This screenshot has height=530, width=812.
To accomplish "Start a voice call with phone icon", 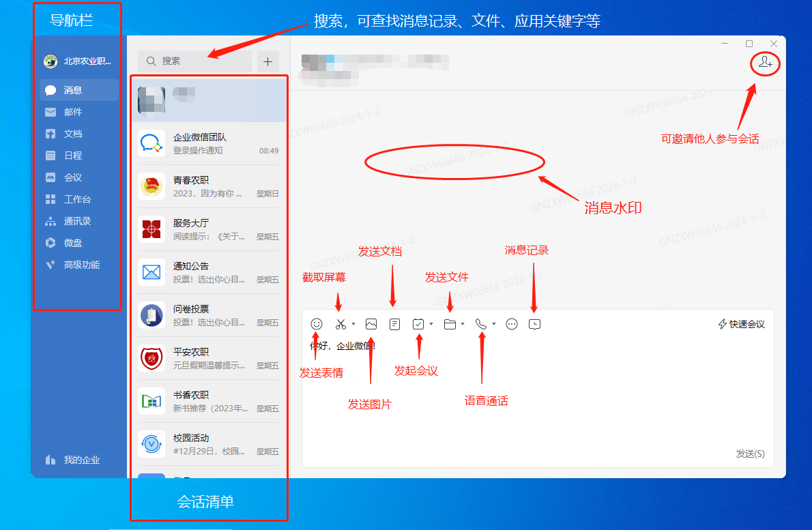I will click(x=481, y=325).
